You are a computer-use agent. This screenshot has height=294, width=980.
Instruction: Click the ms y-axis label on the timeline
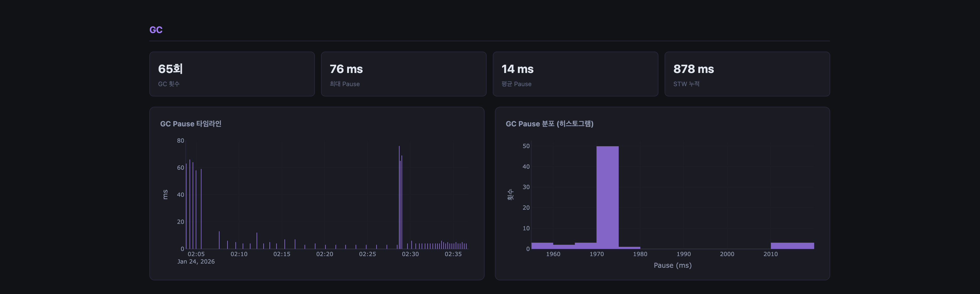coord(165,194)
